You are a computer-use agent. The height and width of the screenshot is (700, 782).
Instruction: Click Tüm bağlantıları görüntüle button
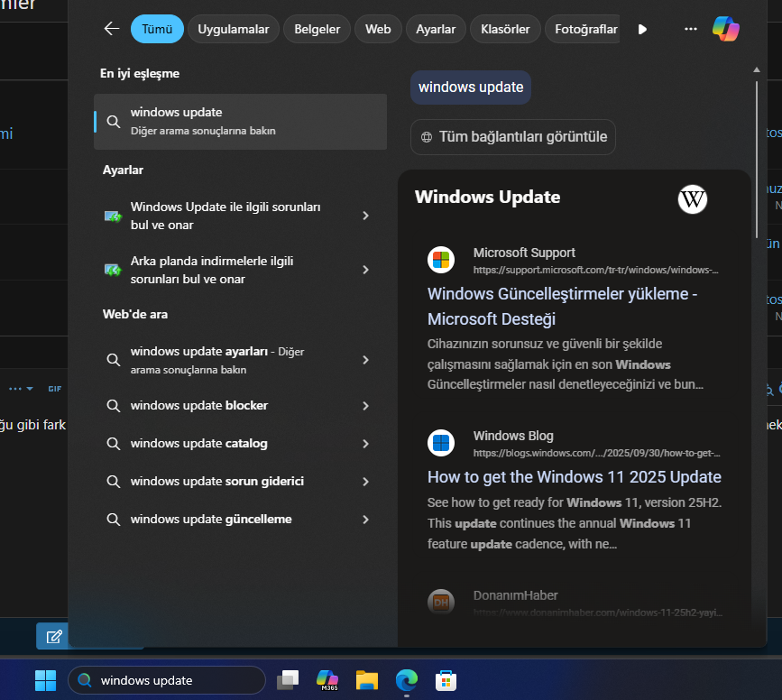pos(512,137)
